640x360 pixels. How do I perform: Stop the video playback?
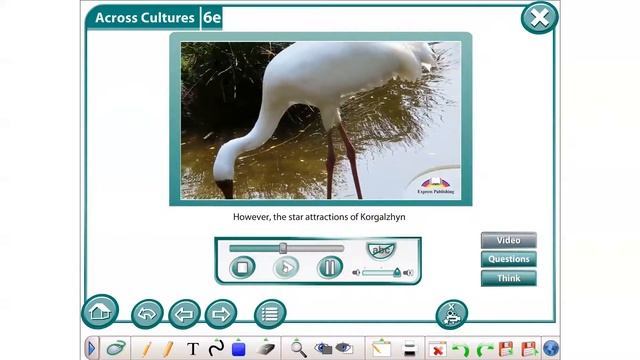(242, 268)
